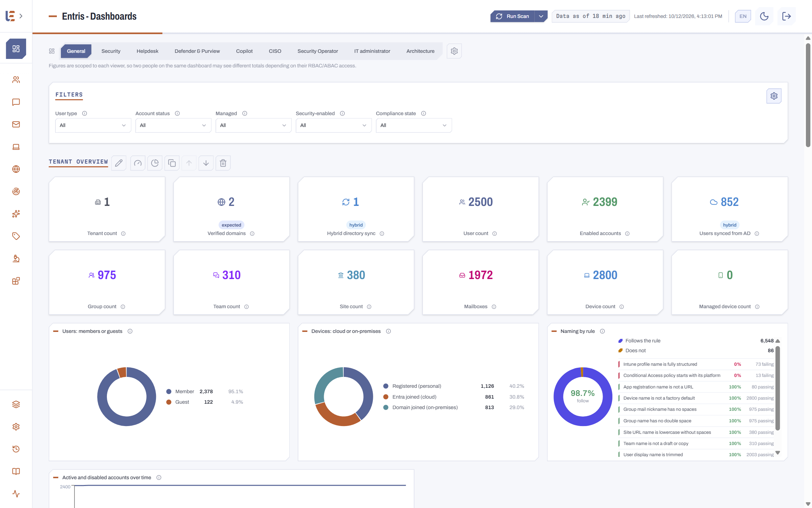Move Tenant Overview section down

coord(206,163)
